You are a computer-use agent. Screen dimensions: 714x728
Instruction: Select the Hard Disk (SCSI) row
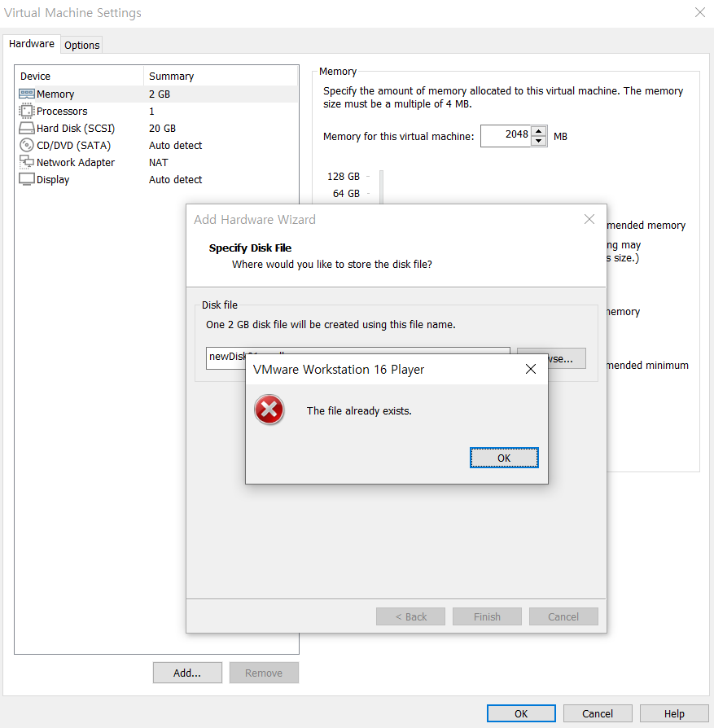[157, 128]
